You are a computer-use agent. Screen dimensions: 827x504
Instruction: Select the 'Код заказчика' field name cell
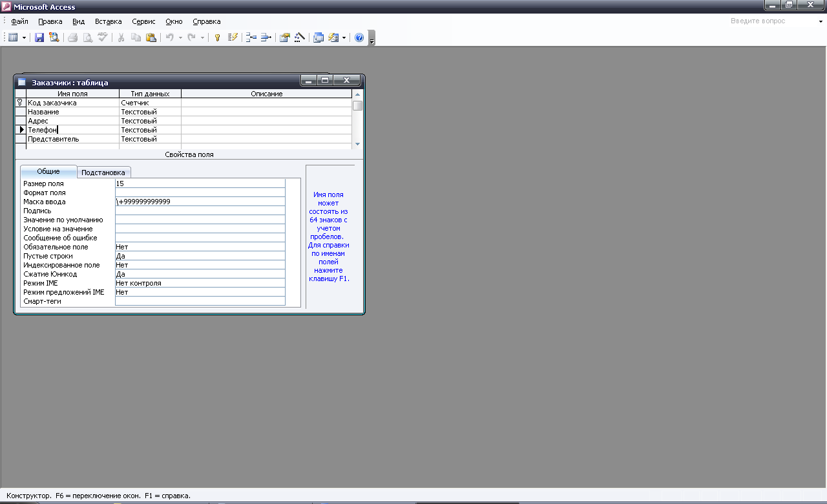(x=72, y=103)
